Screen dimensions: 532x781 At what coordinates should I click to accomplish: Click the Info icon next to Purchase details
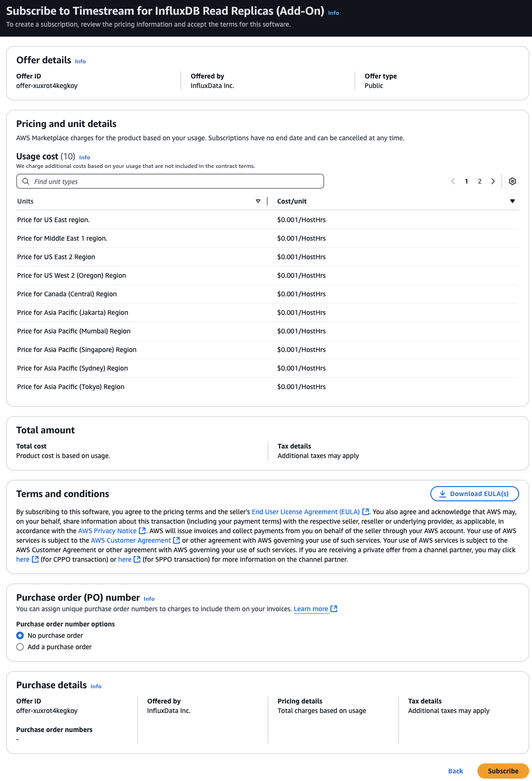pos(96,686)
